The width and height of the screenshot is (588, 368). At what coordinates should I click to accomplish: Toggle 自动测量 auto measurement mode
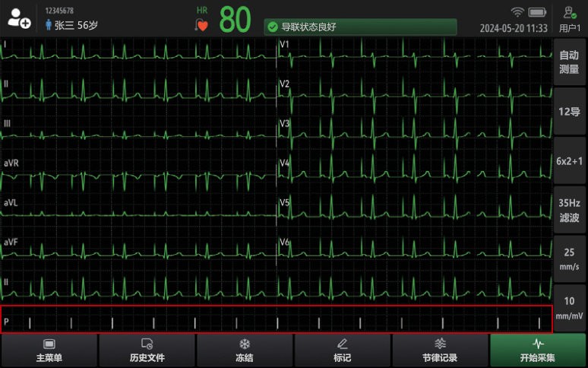569,62
